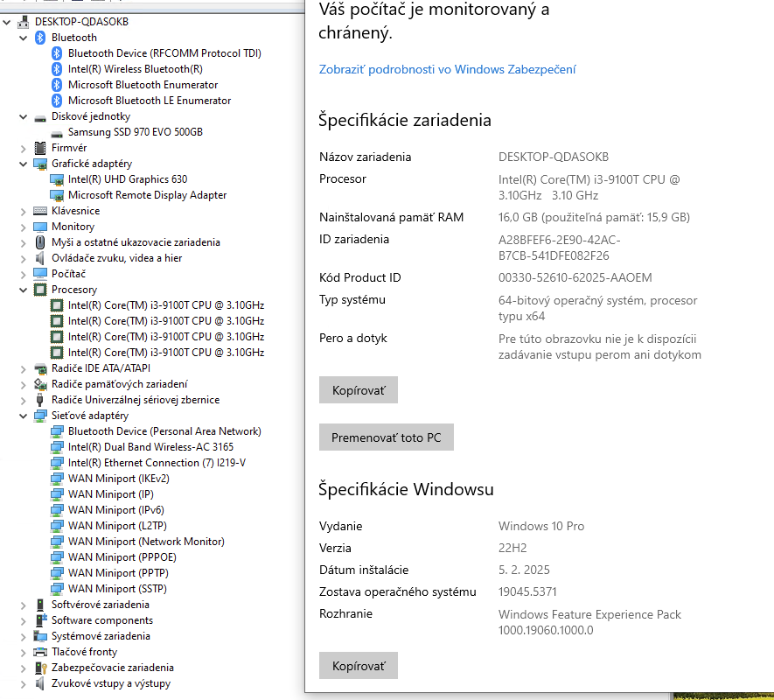Click the speaker icon for Ovládače zvuku, videa a hier
Screen dimensions: 774x700
[x=40, y=258]
